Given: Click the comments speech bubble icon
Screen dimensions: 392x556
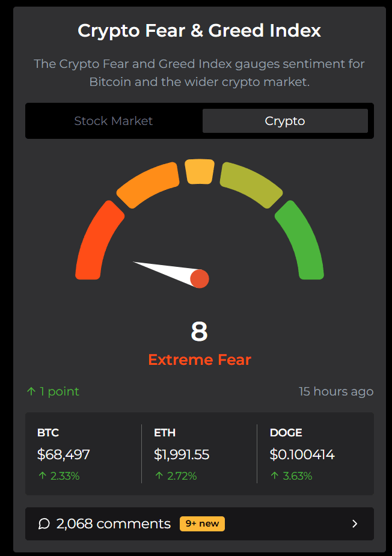Looking at the screenshot, I should (44, 524).
